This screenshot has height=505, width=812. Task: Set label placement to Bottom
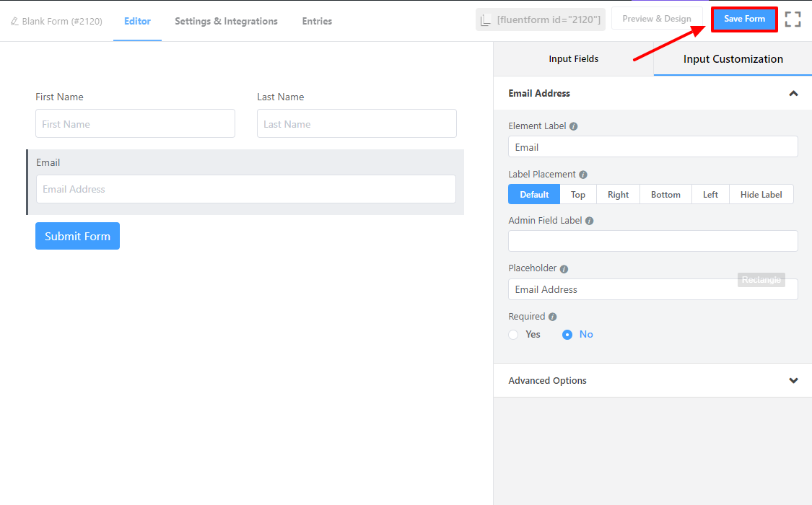coord(666,195)
